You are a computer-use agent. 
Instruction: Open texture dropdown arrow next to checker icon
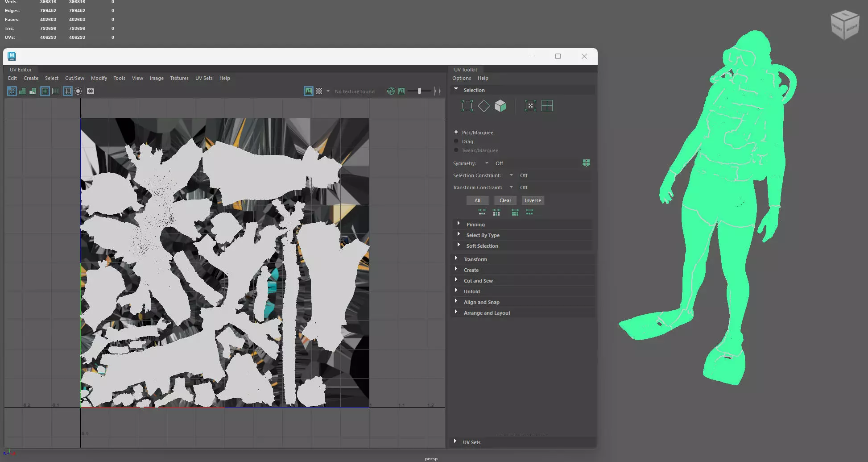(x=328, y=91)
